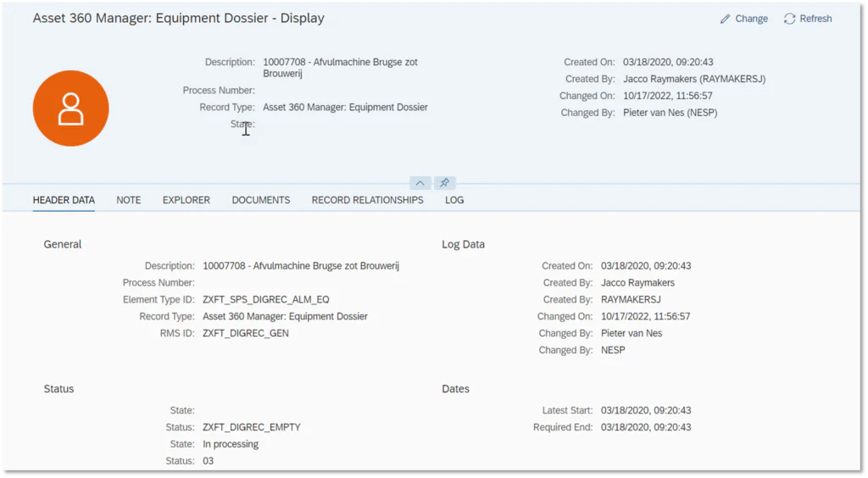Click the General section heading
The width and height of the screenshot is (868, 478).
tap(63, 245)
